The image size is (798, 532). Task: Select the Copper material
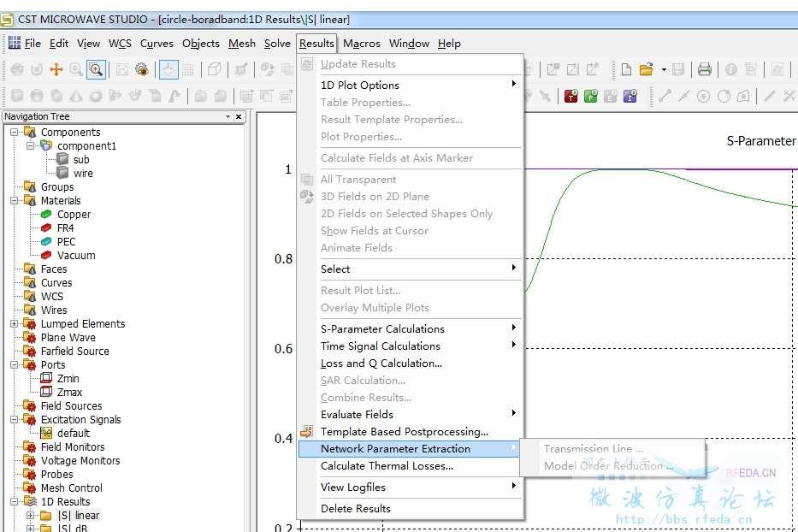[x=74, y=215]
